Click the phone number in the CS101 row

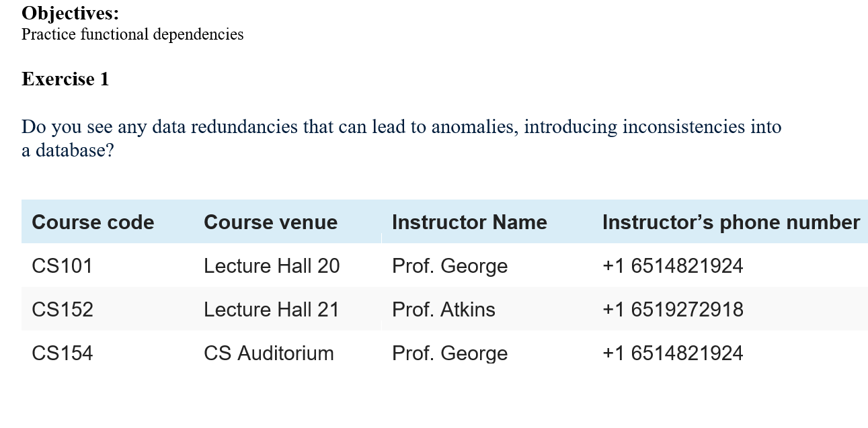pos(672,266)
